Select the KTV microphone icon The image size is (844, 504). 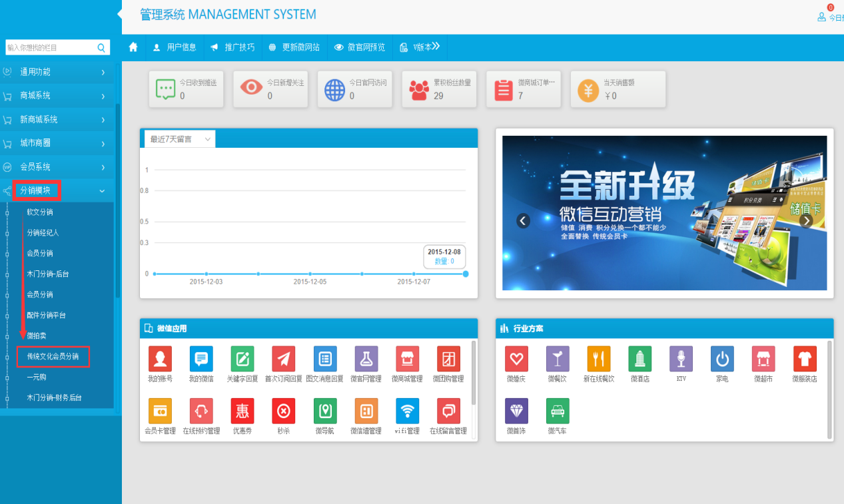(x=681, y=359)
